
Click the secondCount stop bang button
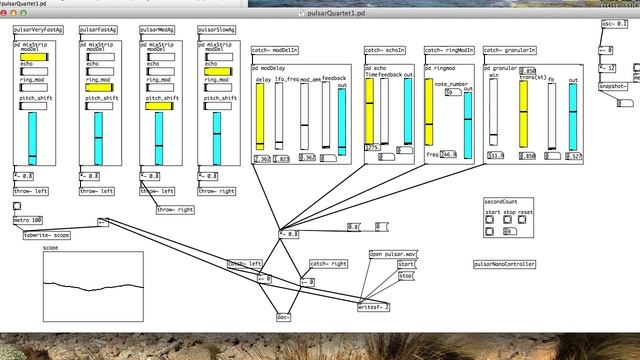point(507,220)
